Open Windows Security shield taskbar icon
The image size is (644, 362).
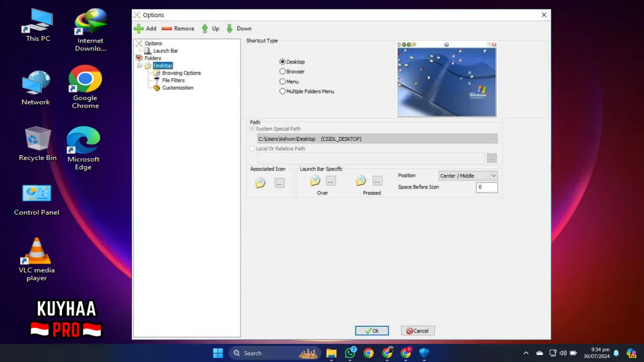pyautogui.click(x=424, y=353)
